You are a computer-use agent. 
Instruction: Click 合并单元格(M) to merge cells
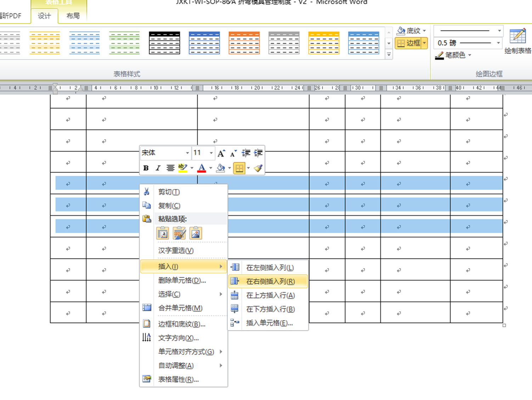coord(183,308)
